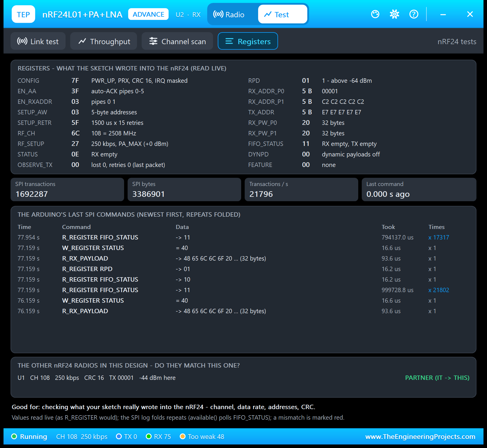
Task: Switch to the Radio view
Action: (229, 14)
